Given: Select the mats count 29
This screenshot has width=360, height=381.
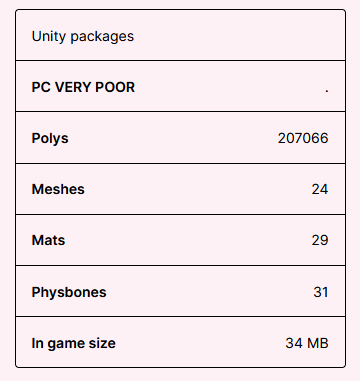Looking at the screenshot, I should tap(320, 240).
